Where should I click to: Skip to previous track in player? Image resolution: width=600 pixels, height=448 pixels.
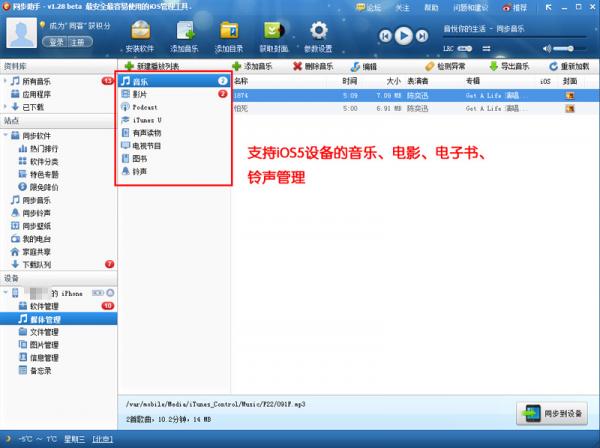coord(385,36)
